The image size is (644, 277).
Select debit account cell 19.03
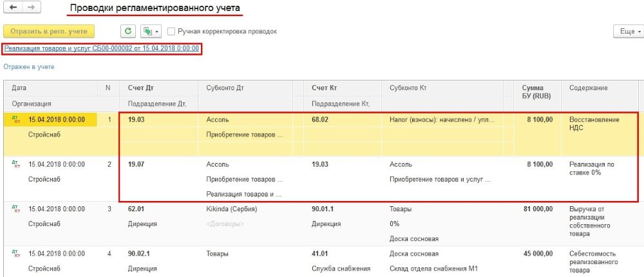pos(137,120)
